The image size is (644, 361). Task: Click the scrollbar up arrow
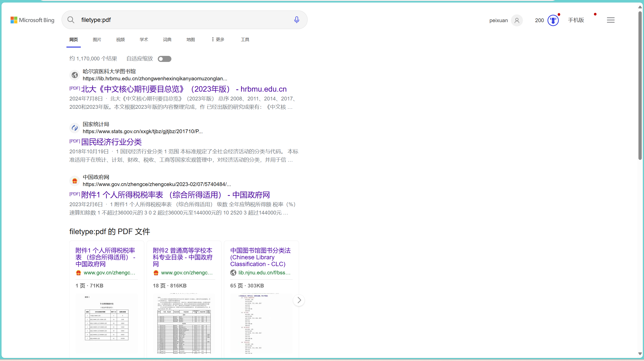coord(640,7)
